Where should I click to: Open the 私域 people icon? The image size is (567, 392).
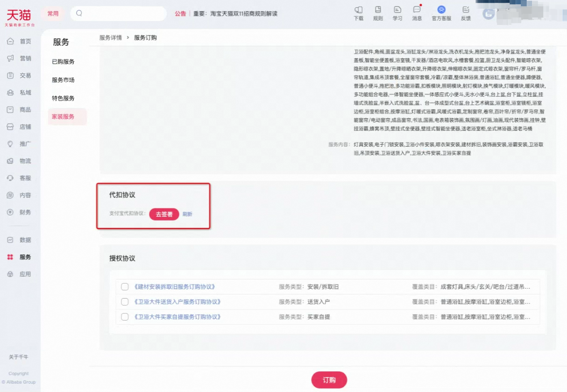click(x=10, y=93)
